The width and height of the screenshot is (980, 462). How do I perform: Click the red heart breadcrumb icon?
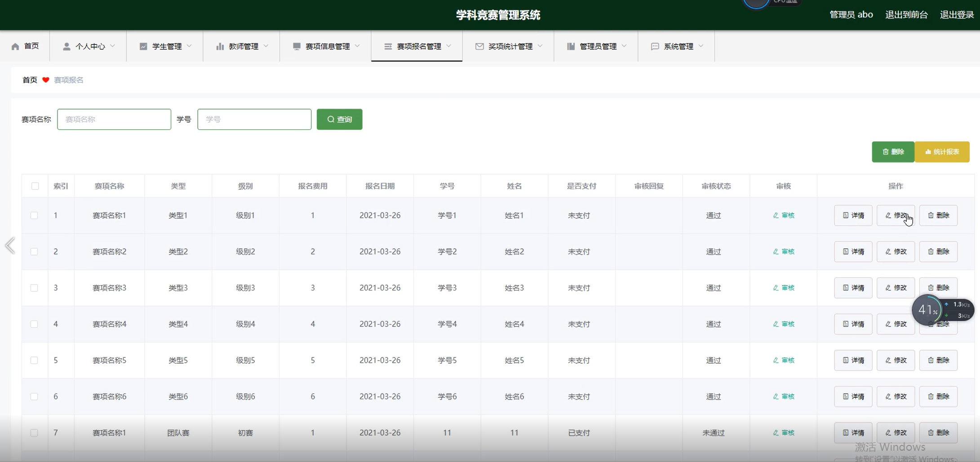pyautogui.click(x=46, y=80)
